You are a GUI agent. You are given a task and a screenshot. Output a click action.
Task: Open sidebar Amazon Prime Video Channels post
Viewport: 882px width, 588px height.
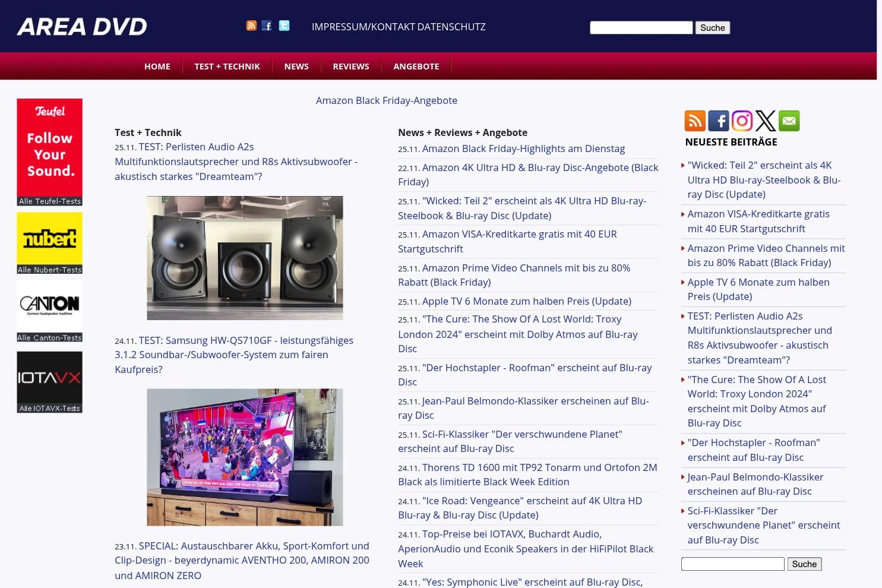point(766,255)
